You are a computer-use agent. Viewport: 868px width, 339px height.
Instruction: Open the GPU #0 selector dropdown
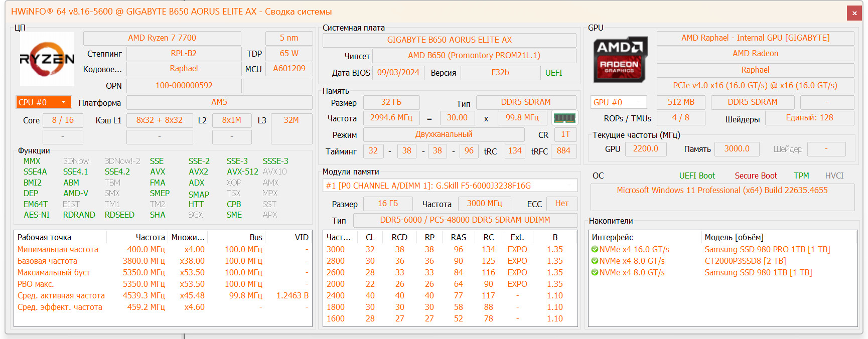618,102
